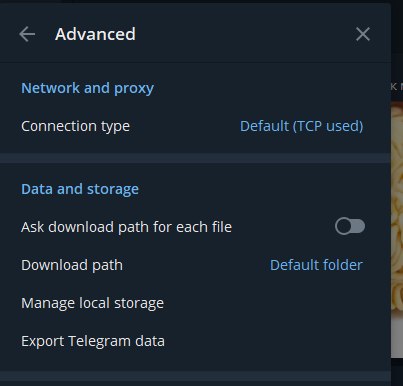Click the Ask download path for each file label
The height and width of the screenshot is (386, 403).
(x=126, y=227)
